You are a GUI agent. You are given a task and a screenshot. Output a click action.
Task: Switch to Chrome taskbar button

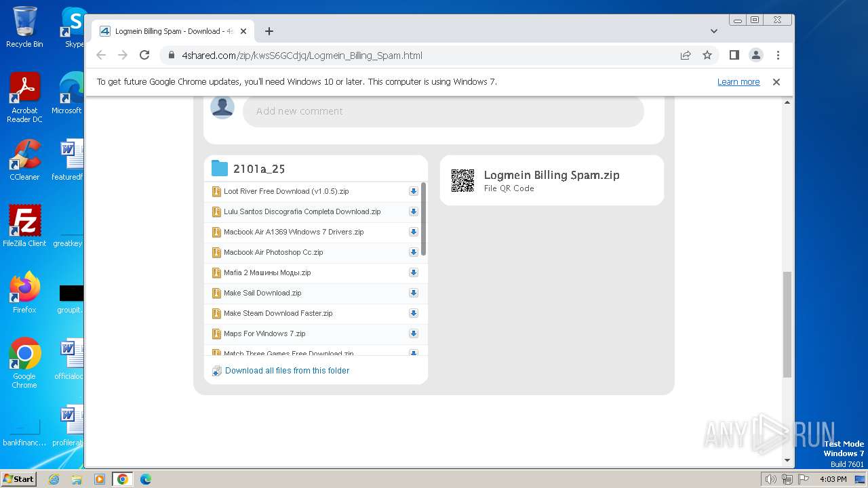tap(122, 479)
